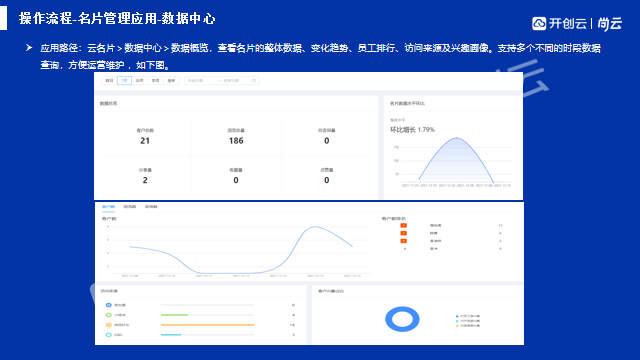The image size is (640, 360).
Task: Select the first time range option before 7天
Action: (109, 80)
